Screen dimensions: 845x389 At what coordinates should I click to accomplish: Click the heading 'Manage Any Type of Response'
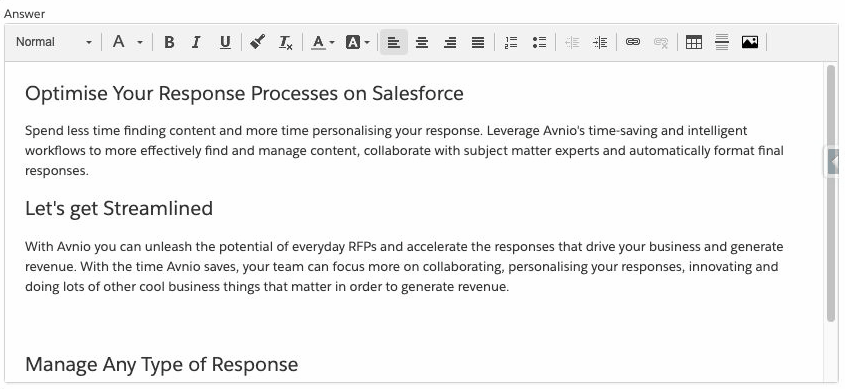click(x=162, y=365)
